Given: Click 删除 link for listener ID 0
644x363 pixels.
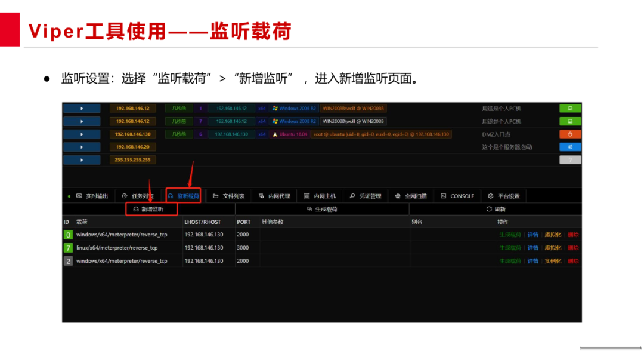Looking at the screenshot, I should click(x=573, y=235).
